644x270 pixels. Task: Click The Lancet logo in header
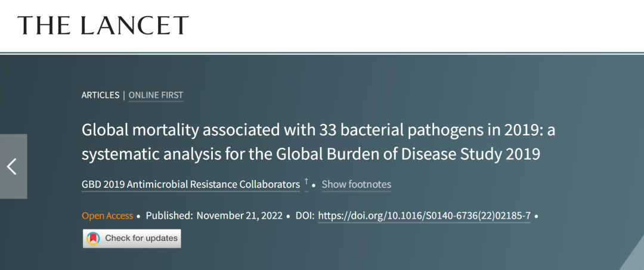point(103,25)
